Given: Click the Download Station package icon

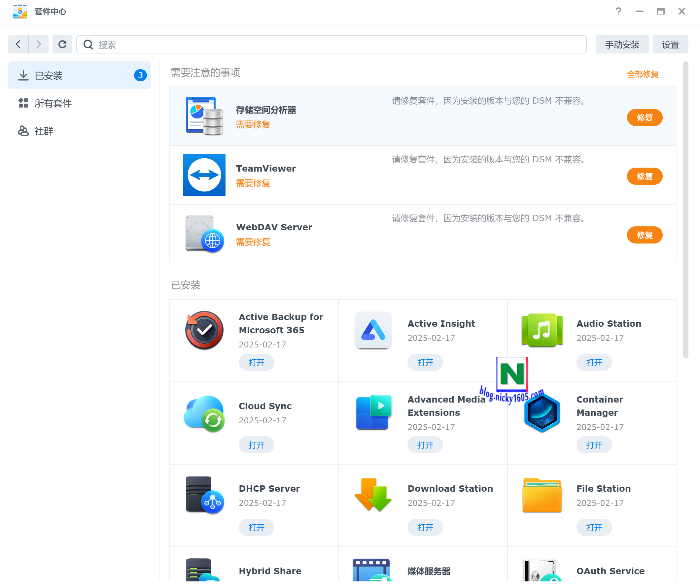Looking at the screenshot, I should point(373,495).
